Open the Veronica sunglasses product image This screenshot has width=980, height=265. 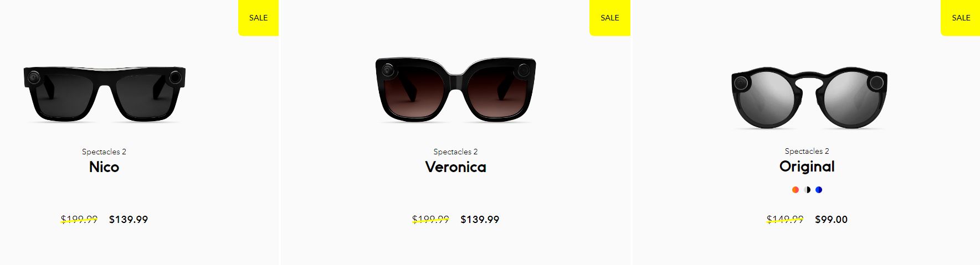pos(455,89)
